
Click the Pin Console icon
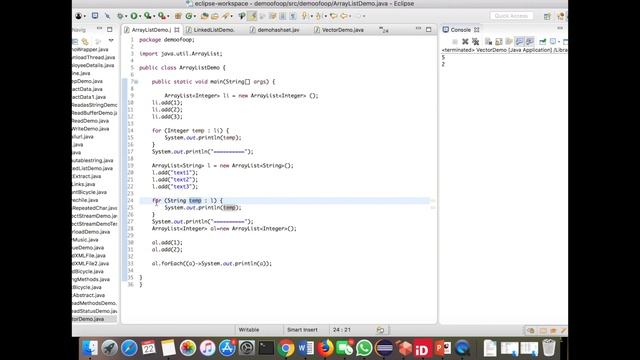(542, 42)
